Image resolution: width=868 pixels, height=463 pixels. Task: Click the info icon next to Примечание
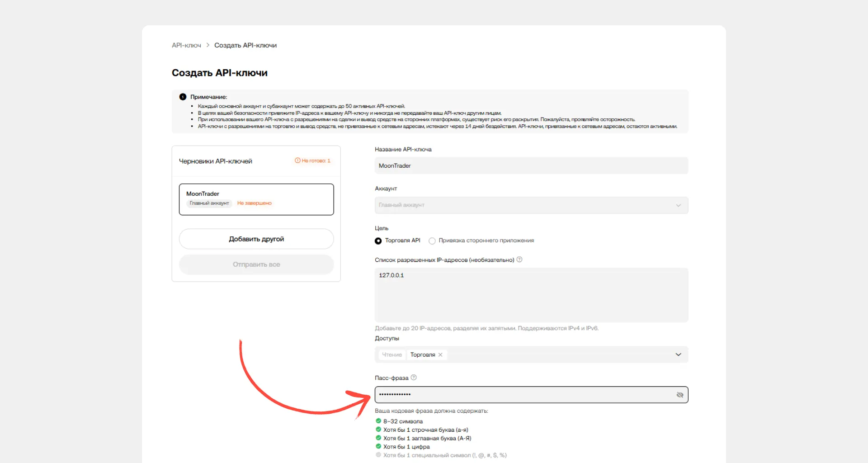(x=183, y=97)
